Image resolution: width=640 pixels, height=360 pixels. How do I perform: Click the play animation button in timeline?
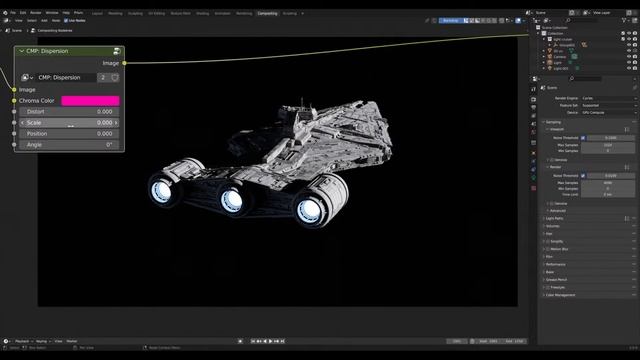coord(270,341)
